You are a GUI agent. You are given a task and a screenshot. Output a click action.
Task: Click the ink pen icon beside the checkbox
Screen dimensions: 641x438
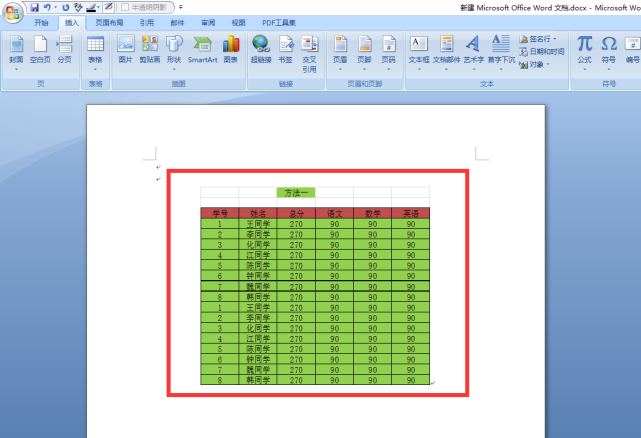pos(108,7)
